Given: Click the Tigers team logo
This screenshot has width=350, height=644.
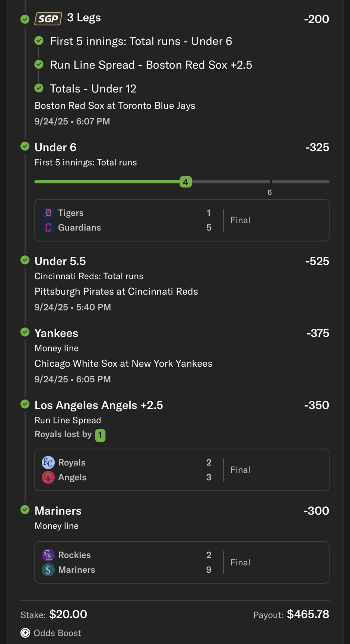Looking at the screenshot, I should click(48, 213).
